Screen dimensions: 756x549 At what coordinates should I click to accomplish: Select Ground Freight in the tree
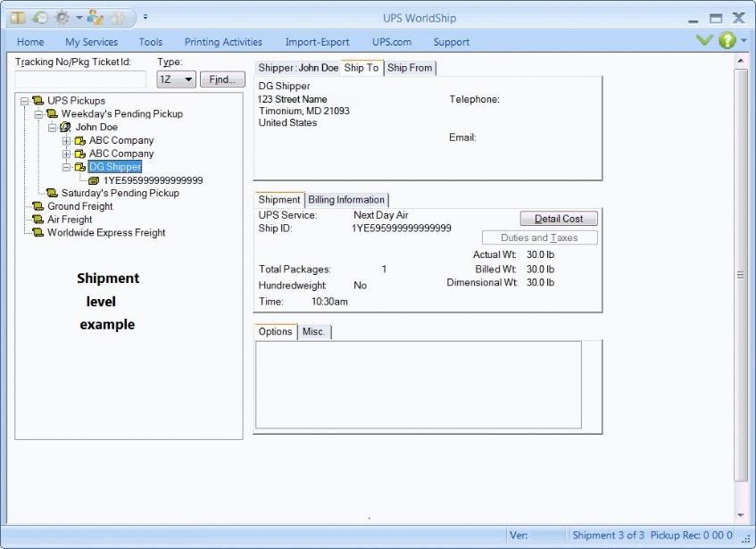coord(80,206)
